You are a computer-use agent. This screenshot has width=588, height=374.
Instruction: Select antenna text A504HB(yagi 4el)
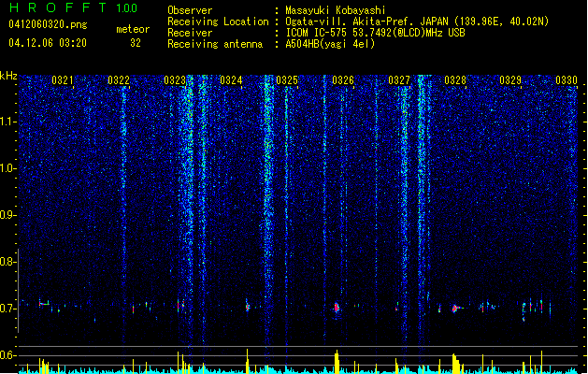click(x=330, y=44)
